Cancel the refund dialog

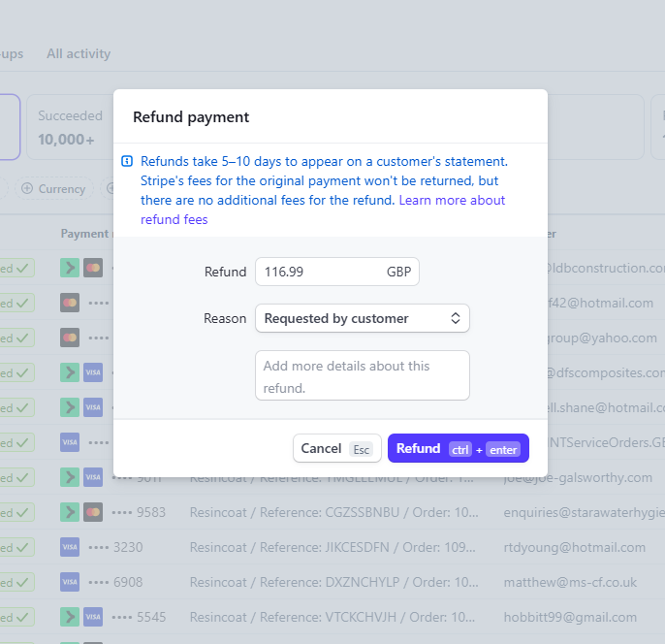(336, 448)
